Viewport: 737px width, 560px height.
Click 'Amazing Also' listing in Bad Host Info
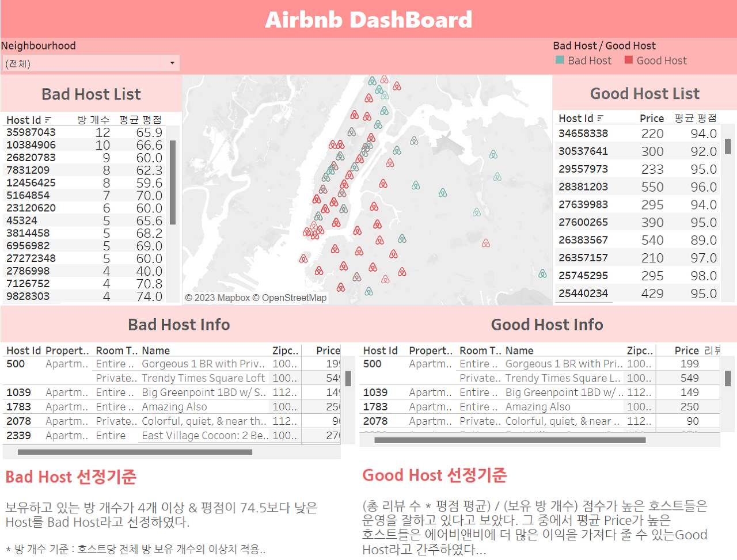click(x=174, y=407)
